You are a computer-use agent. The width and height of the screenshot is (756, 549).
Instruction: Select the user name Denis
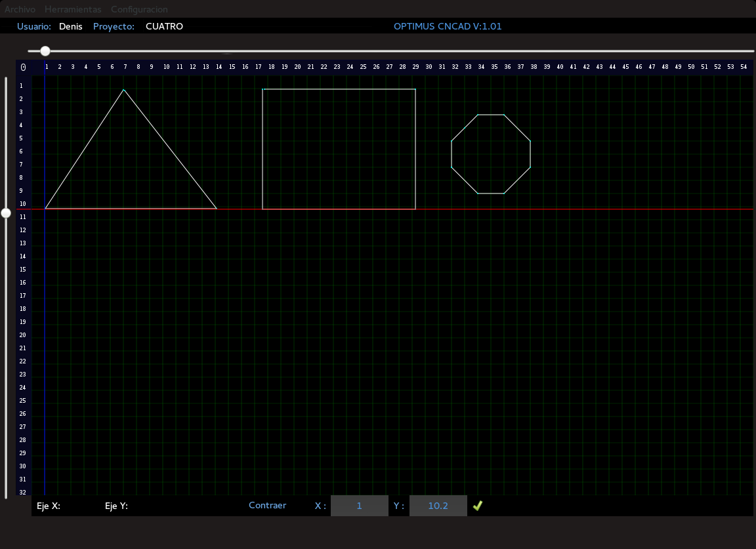pos(70,26)
